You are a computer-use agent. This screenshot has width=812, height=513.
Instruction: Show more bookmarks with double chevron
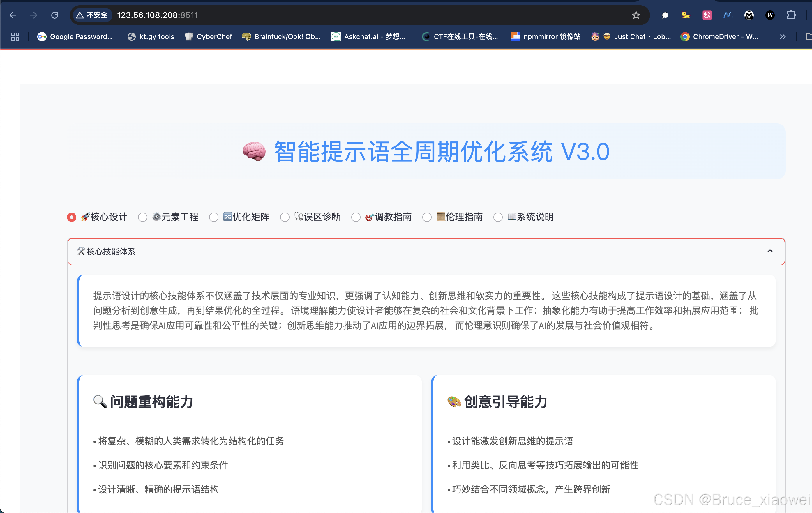(783, 37)
